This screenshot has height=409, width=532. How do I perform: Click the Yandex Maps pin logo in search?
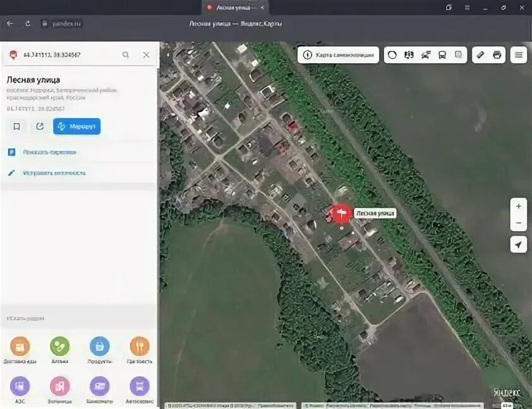[13, 54]
